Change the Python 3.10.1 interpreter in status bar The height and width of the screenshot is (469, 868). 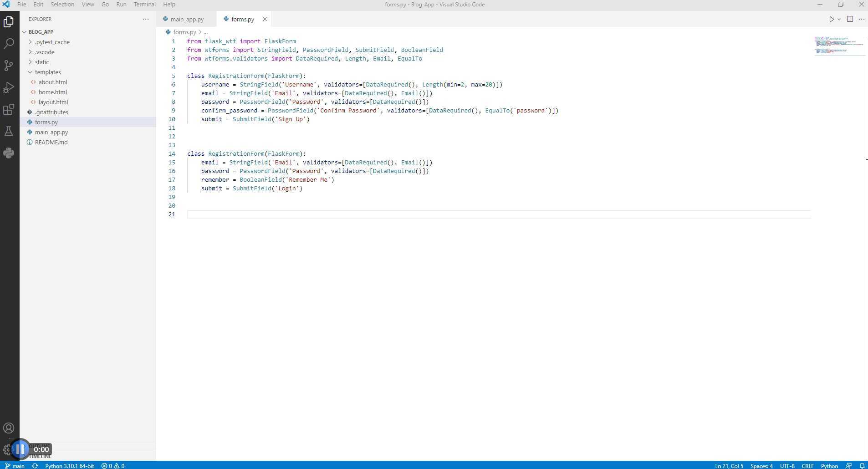click(x=69, y=465)
